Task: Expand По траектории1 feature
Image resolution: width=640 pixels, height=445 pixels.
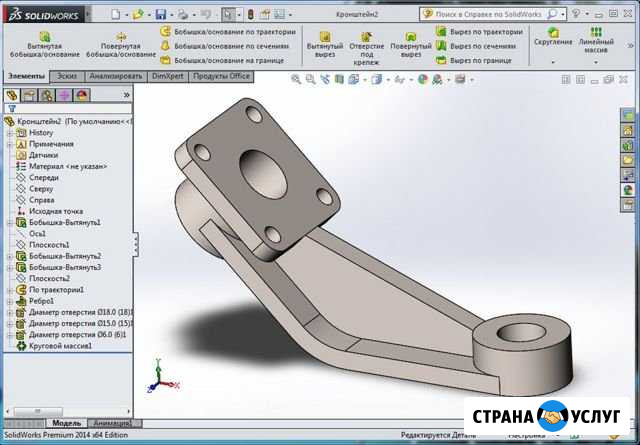Action: click(x=10, y=290)
